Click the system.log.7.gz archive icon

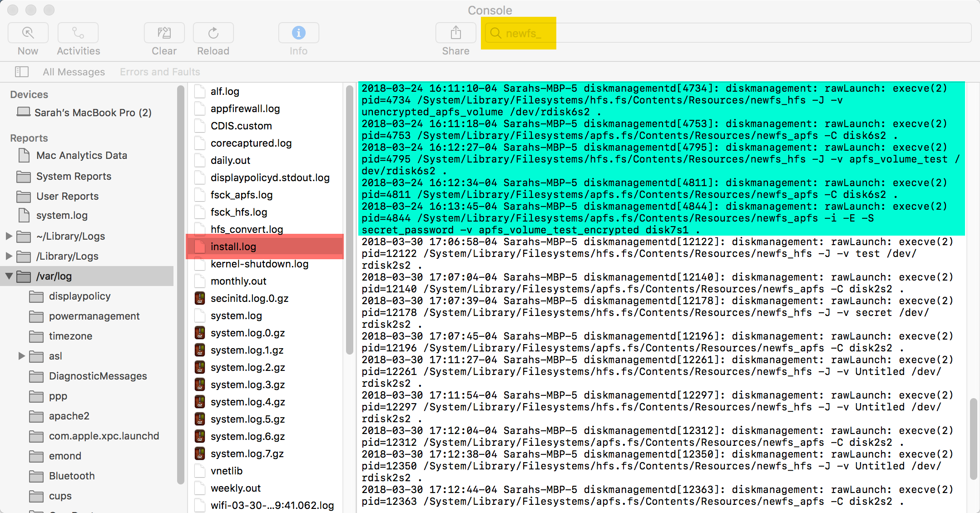[x=200, y=454]
